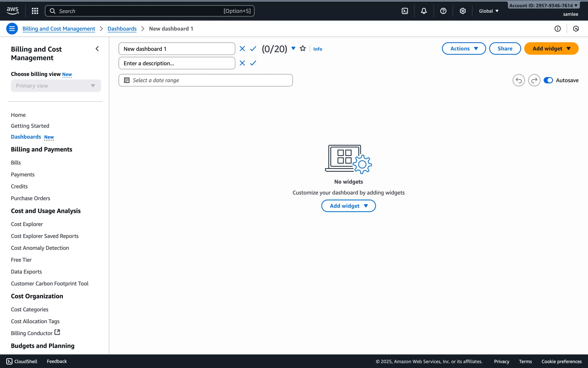Open the notifications bell

click(x=424, y=11)
